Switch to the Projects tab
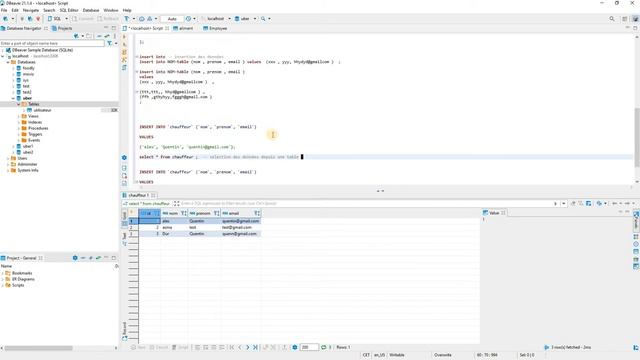640x360 pixels. (x=62, y=28)
